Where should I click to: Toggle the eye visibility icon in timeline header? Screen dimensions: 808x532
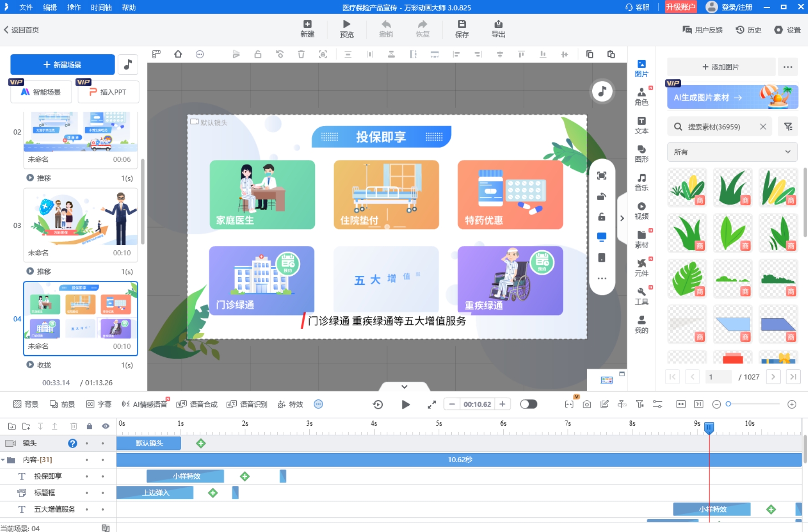105,426
